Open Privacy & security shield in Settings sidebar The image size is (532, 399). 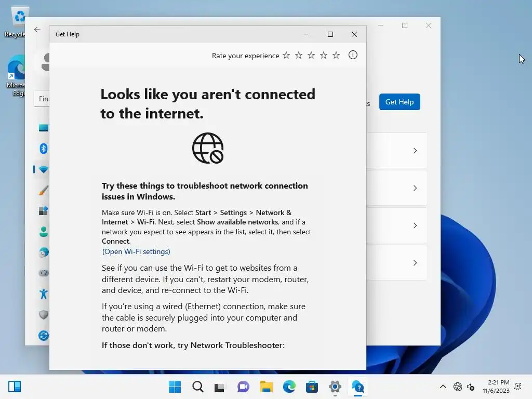pyautogui.click(x=44, y=315)
